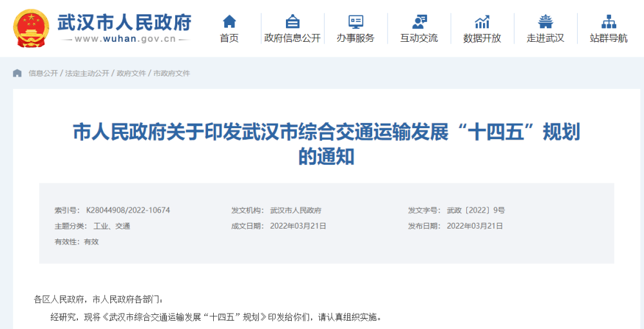
Task: Open the 首页 menu item
Action: [229, 39]
